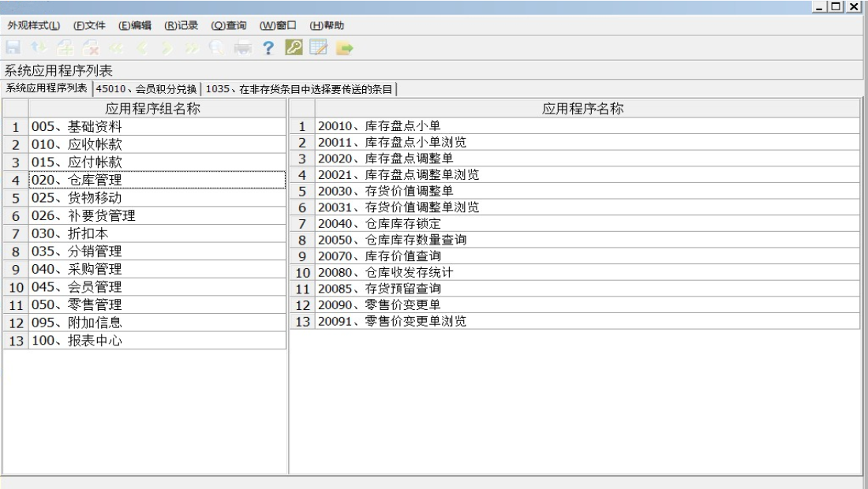
Task: Select group 020、仓库管理
Action: coord(157,180)
